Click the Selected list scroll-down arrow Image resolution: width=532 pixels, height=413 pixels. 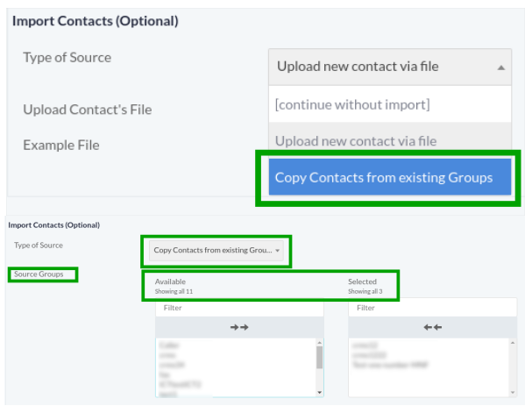[512, 392]
